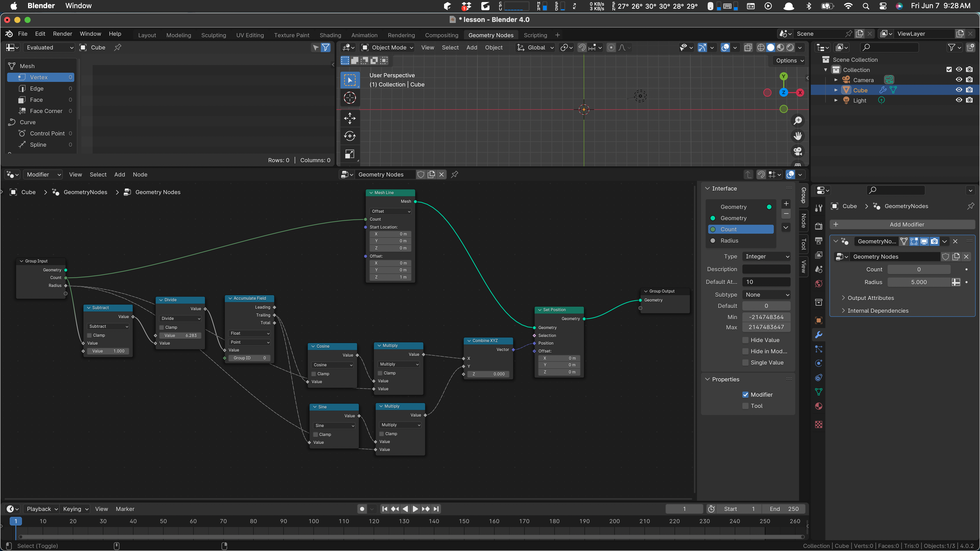Hide the Light in the outliner
The width and height of the screenshot is (980, 551).
959,100
